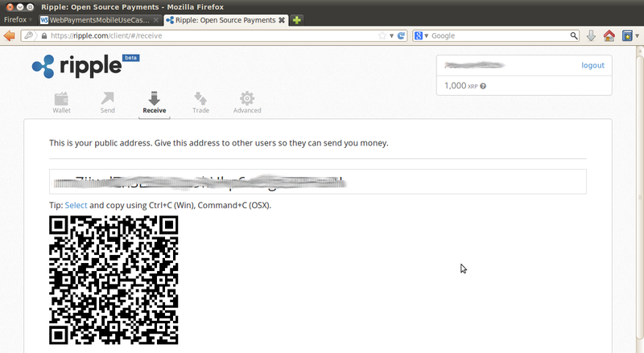This screenshot has height=353, width=644.
Task: Switch to Ripple: Open Source Payments tab
Action: click(x=225, y=20)
